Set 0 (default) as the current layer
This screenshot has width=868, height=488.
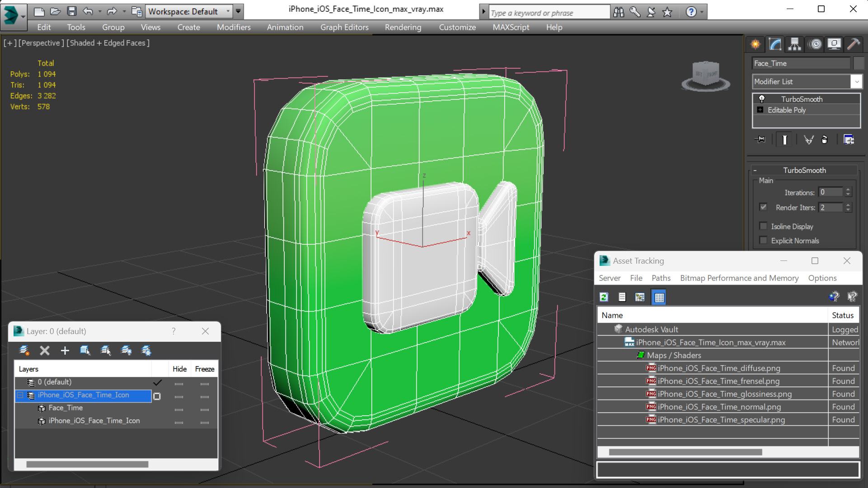(x=157, y=382)
